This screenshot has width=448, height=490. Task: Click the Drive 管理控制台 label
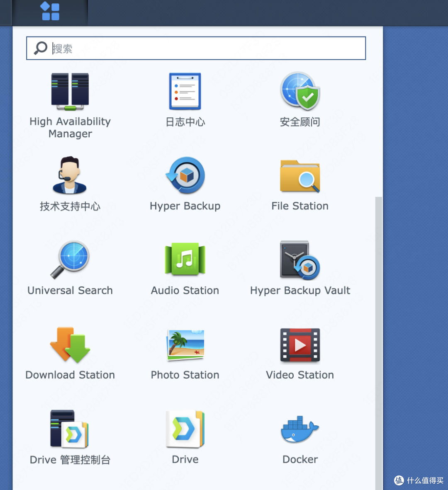click(x=70, y=460)
